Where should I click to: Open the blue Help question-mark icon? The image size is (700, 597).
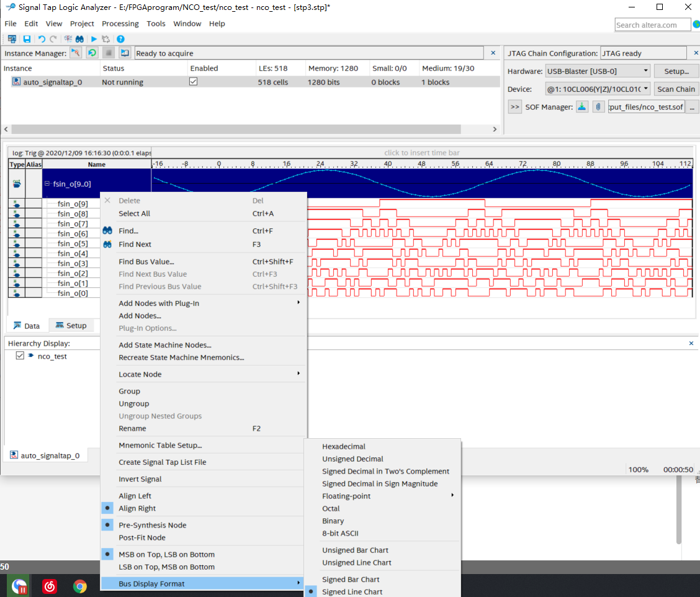(120, 39)
